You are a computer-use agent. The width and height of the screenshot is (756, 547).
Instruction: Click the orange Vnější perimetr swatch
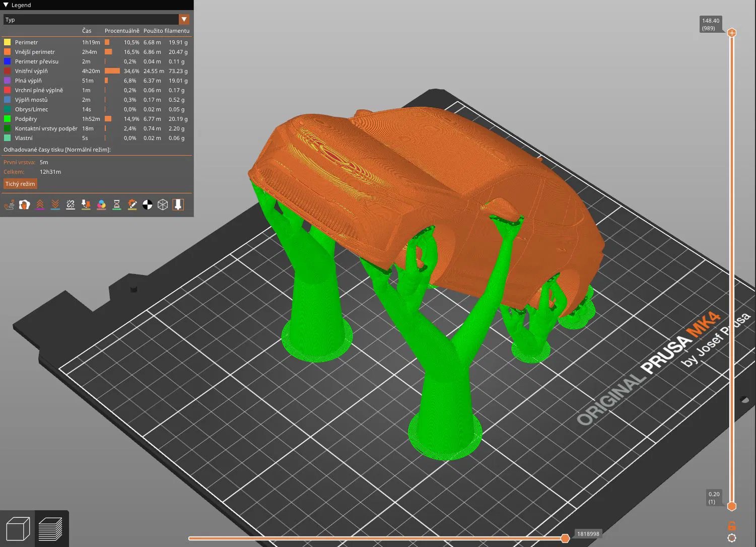click(x=8, y=52)
